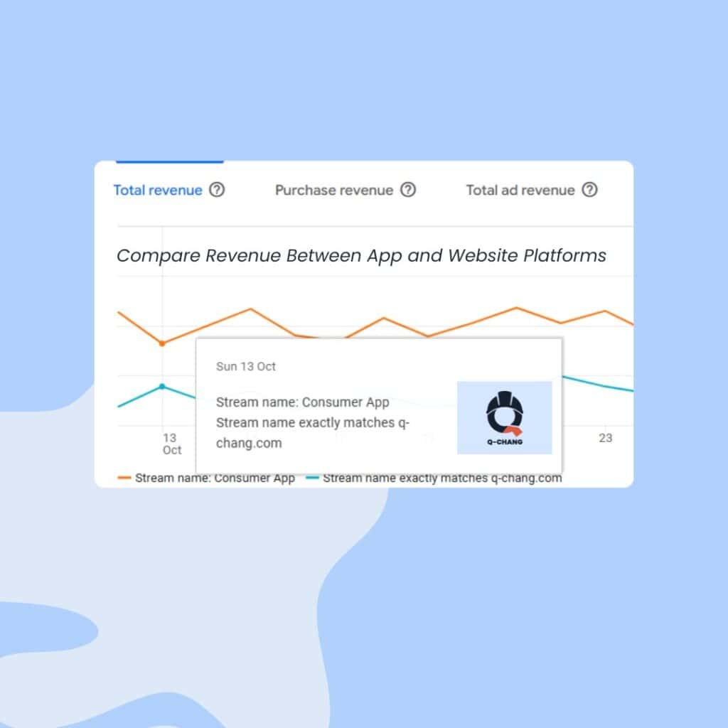The height and width of the screenshot is (728, 728).
Task: Click 'Compare Revenue Between App and Website Platforms' heading
Action: click(361, 256)
